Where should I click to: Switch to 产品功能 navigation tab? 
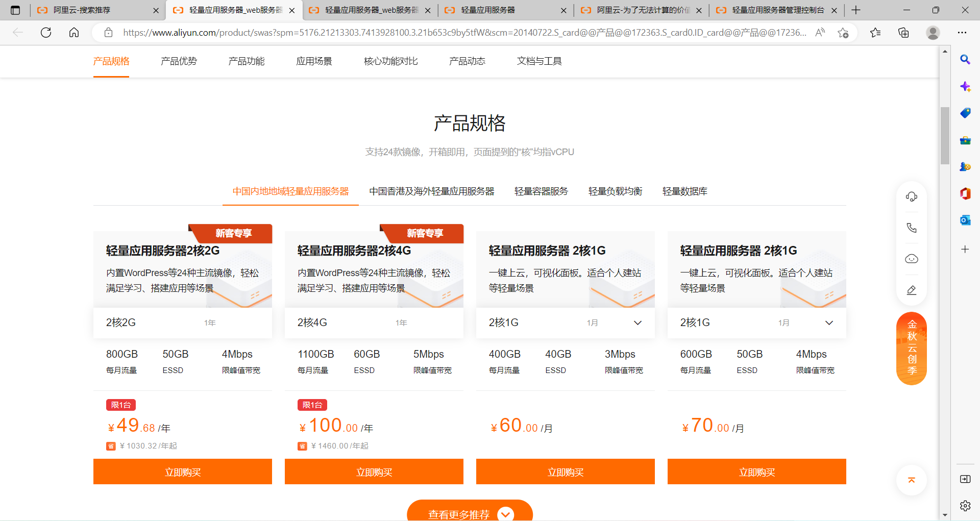247,61
